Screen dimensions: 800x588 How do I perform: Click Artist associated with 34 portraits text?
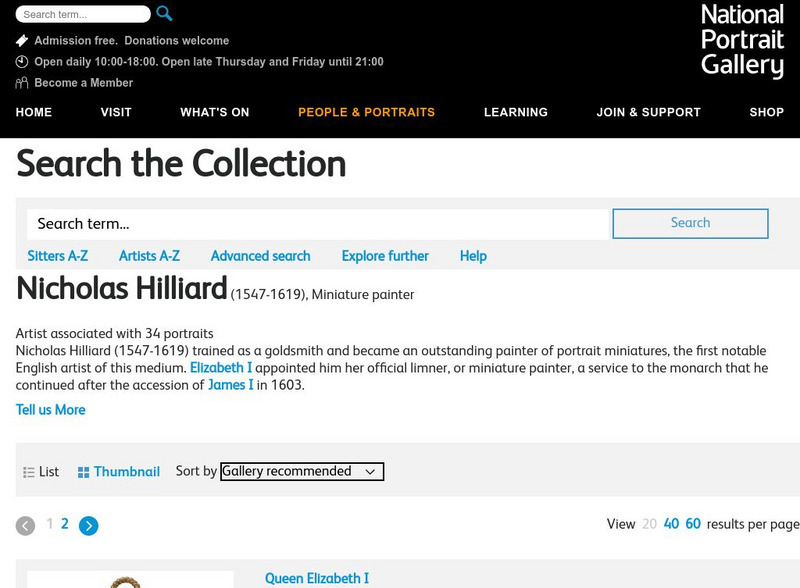pyautogui.click(x=114, y=333)
